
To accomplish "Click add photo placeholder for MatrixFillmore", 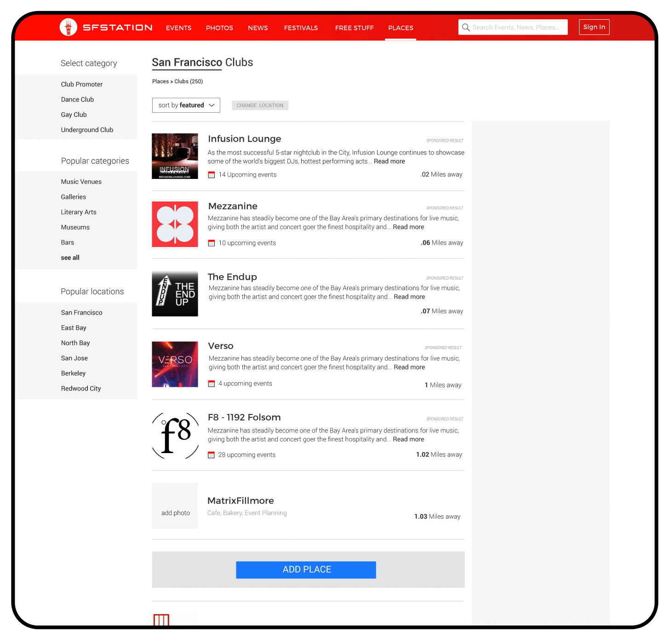I will tap(175, 506).
